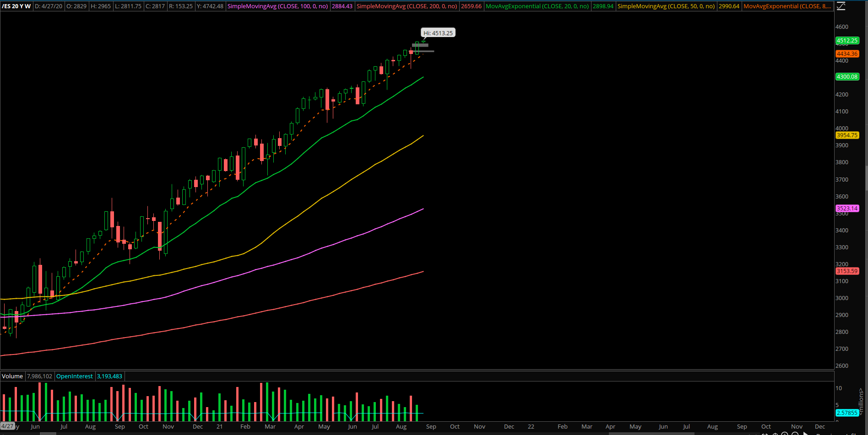This screenshot has width=868, height=435.
Task: Click the orange 4434.36 axis bubble
Action: (x=847, y=54)
